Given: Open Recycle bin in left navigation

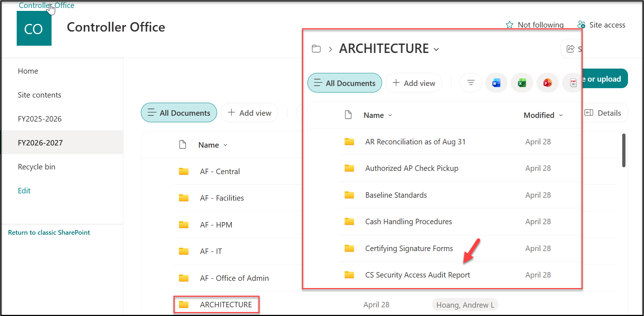Looking at the screenshot, I should 37,167.
